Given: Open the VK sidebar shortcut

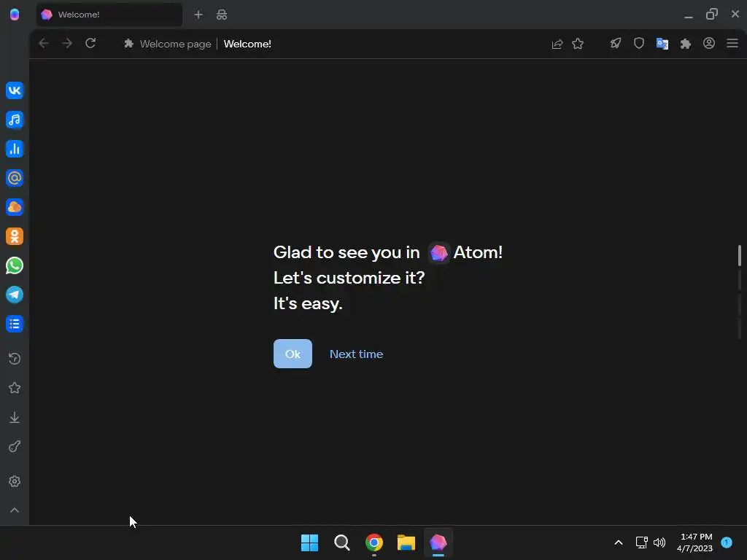Looking at the screenshot, I should tap(15, 90).
